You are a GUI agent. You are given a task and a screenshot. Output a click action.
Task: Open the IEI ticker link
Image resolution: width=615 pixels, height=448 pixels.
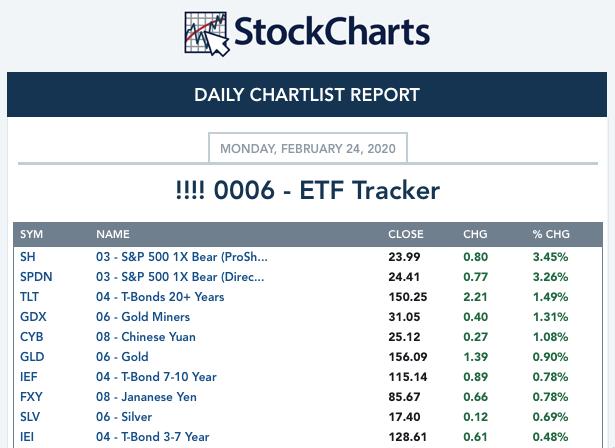[28, 437]
